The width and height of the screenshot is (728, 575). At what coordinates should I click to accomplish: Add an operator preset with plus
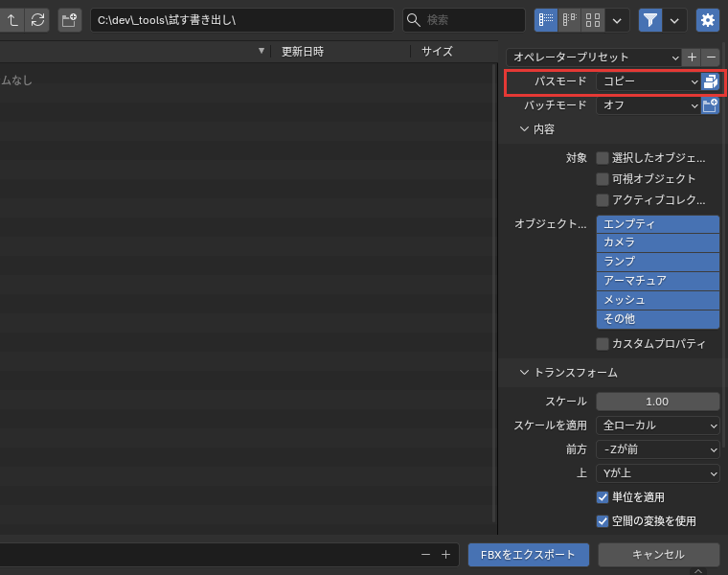692,57
